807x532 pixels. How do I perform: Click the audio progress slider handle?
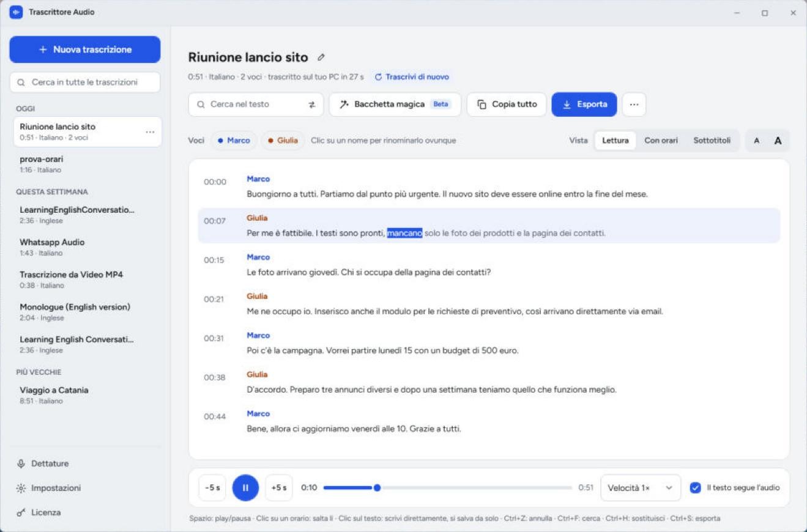[x=377, y=487]
